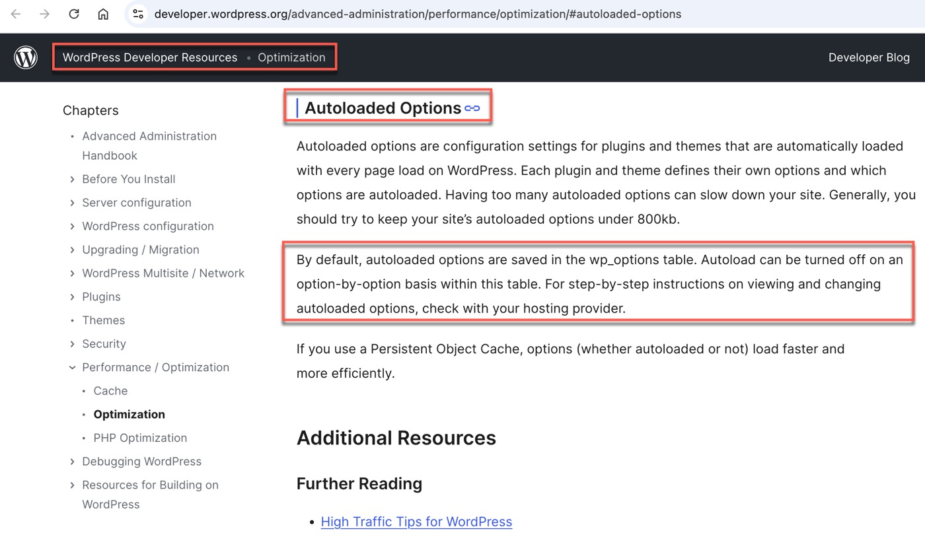Go to browser home page icon
This screenshot has width=925, height=560.
tap(103, 14)
